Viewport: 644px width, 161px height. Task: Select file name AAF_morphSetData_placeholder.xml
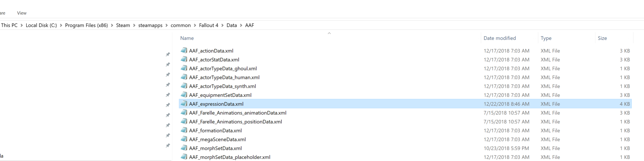(x=229, y=157)
